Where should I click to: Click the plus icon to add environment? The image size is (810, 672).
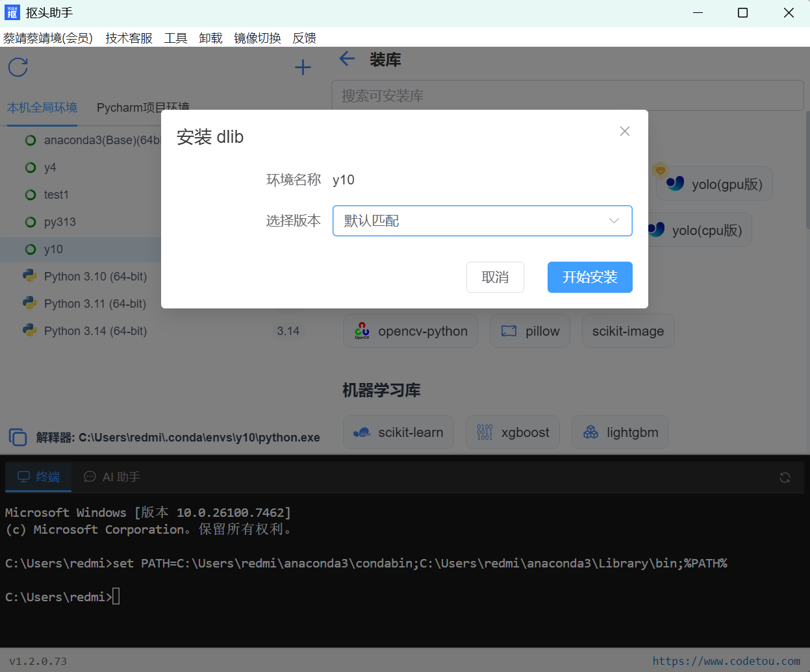303,67
